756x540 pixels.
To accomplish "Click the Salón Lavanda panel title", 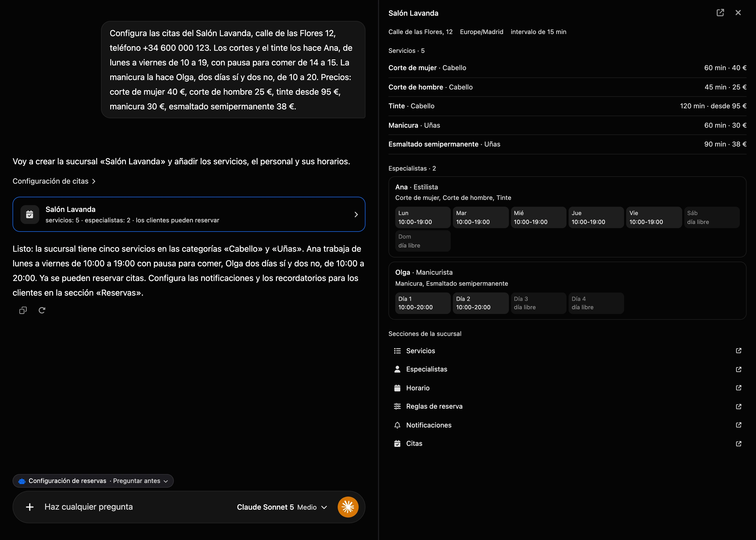I will click(413, 13).
